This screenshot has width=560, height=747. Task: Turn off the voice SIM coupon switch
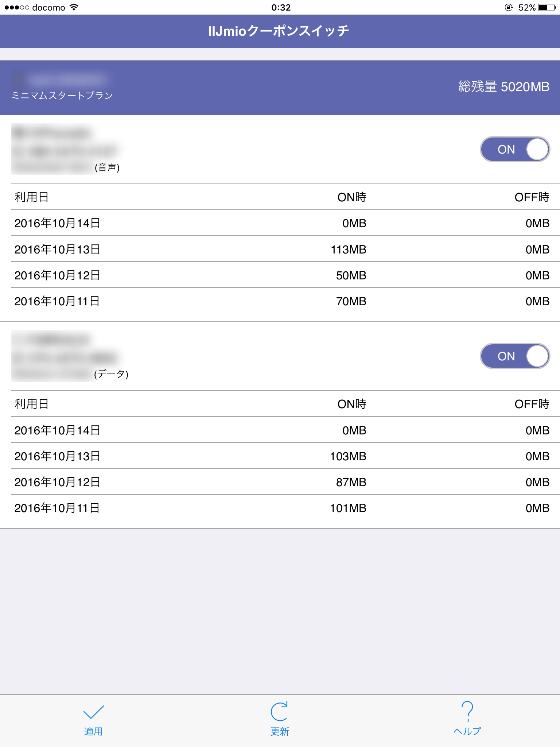515,149
